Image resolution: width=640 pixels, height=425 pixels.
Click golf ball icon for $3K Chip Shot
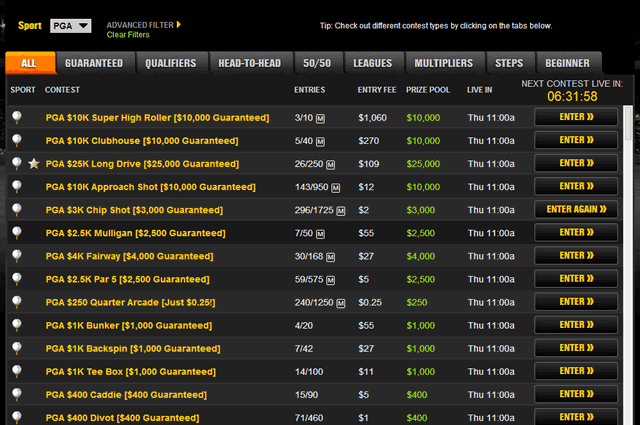(17, 209)
